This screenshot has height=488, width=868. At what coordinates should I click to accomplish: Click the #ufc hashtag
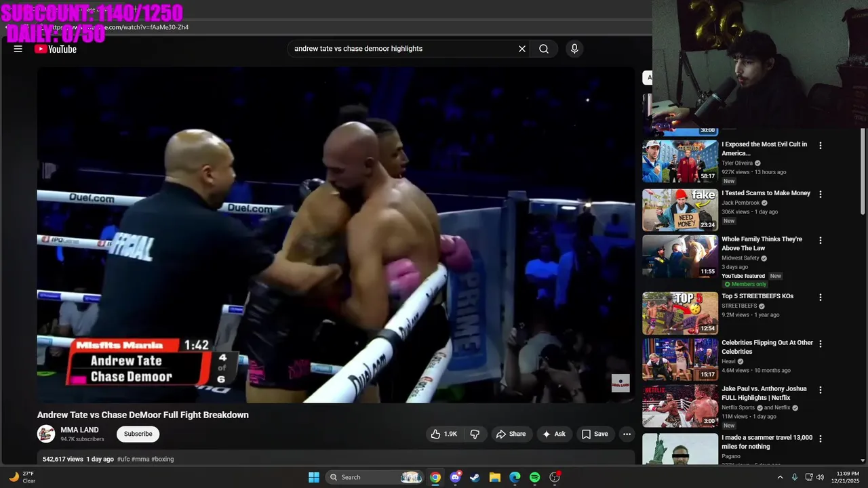tap(123, 459)
